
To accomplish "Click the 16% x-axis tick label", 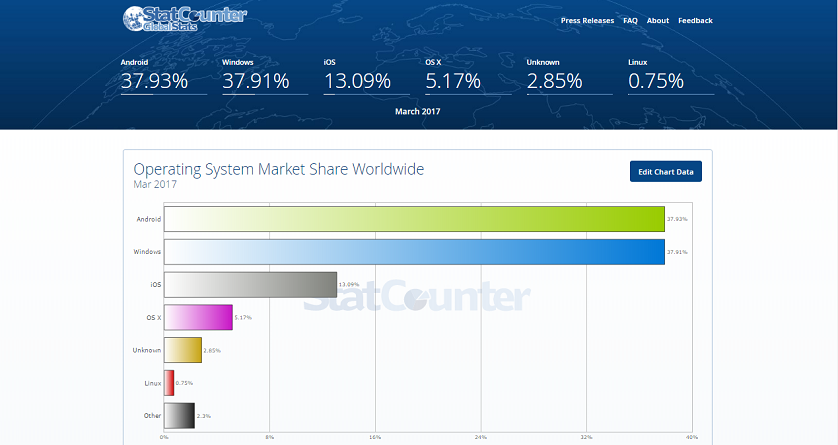I will 375,437.
